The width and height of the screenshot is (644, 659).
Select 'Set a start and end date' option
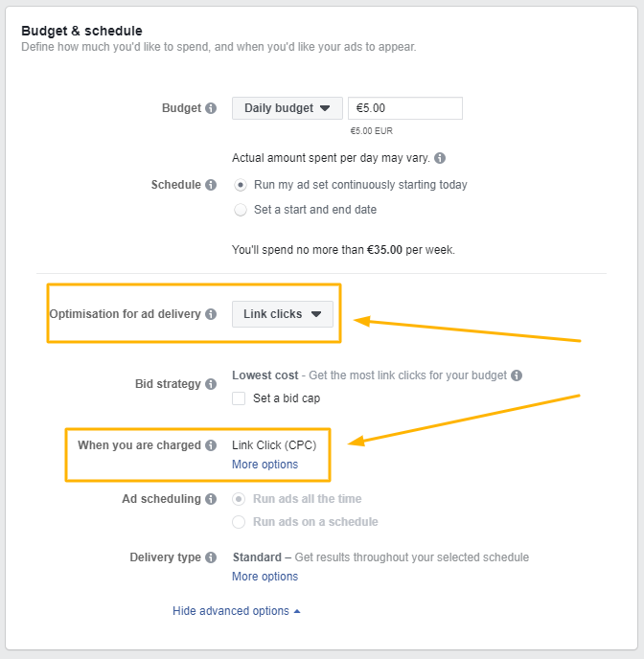[x=241, y=210]
